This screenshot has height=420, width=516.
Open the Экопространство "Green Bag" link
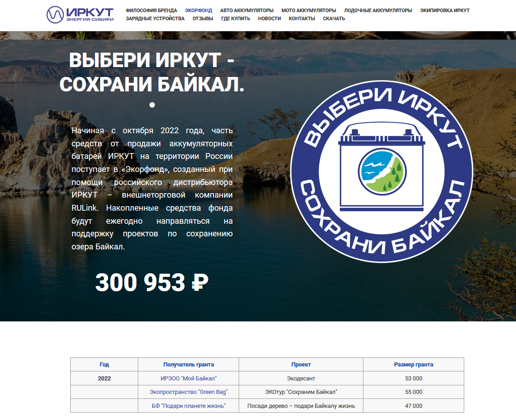coord(189,392)
